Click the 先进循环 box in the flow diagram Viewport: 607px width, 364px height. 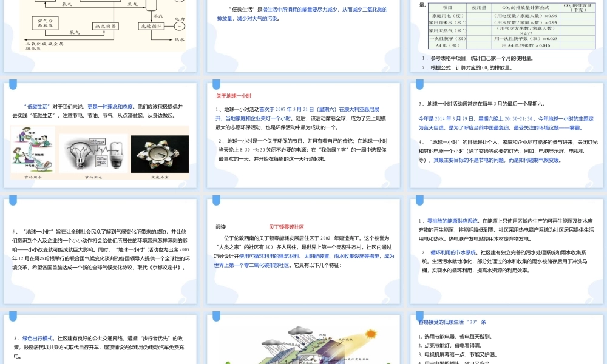coord(151,26)
